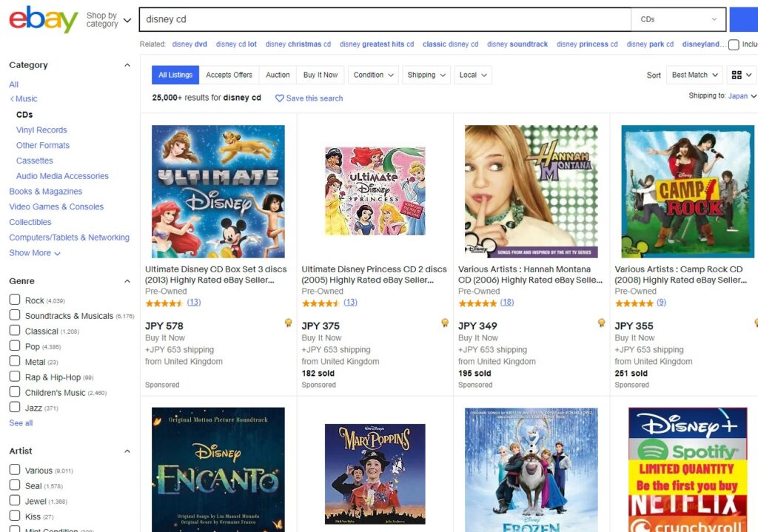Screen dimensions: 758x532
Task: Click the heart icon to save search
Action: click(279, 98)
